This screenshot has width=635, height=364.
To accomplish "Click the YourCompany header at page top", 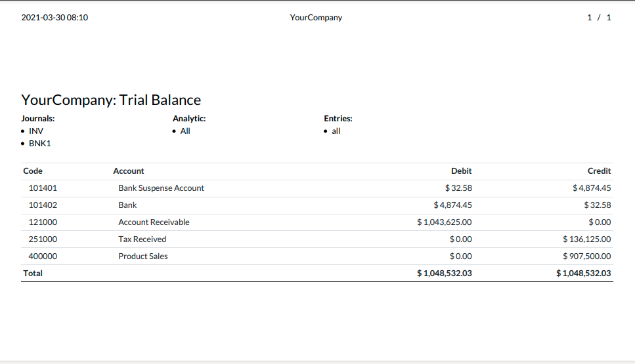I will pos(316,18).
